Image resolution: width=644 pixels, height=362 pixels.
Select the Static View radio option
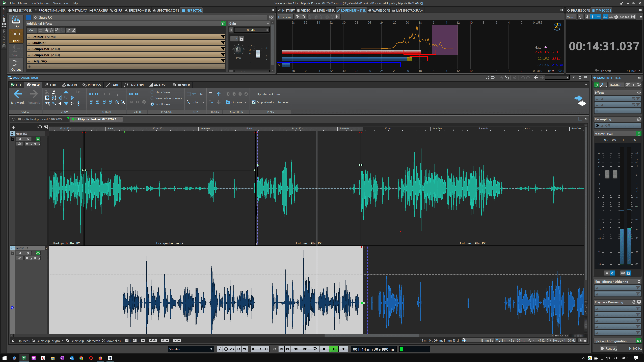152,92
